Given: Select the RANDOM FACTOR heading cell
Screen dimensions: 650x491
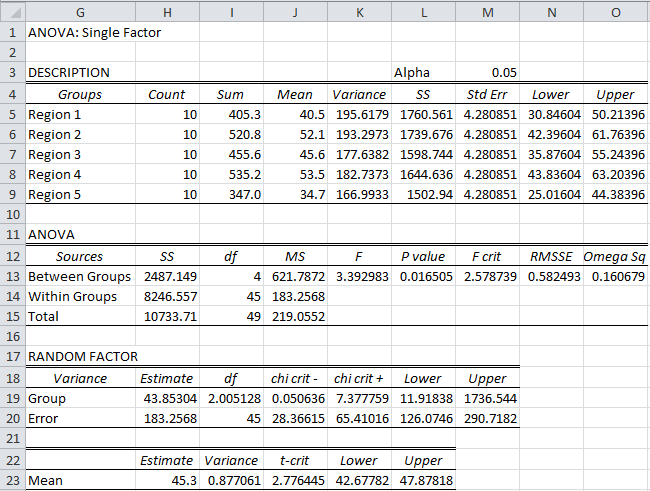Looking at the screenshot, I should point(80,357).
